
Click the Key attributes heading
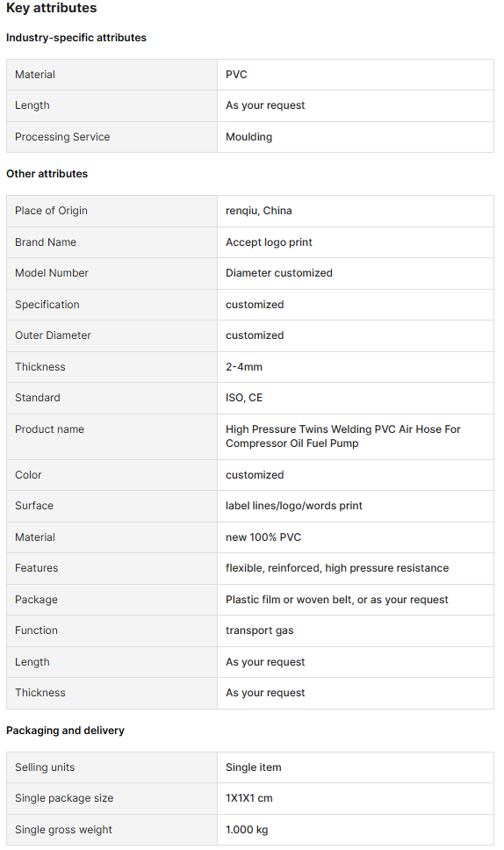coord(52,8)
